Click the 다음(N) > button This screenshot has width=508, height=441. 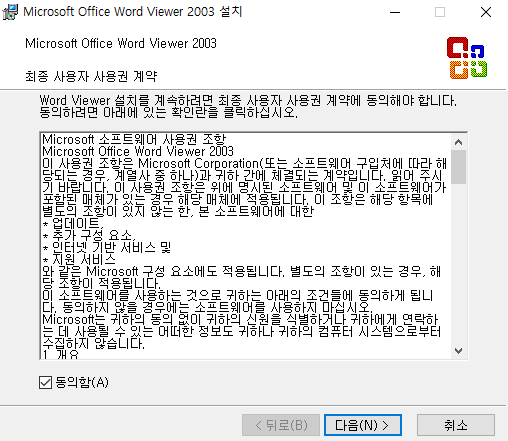363,425
